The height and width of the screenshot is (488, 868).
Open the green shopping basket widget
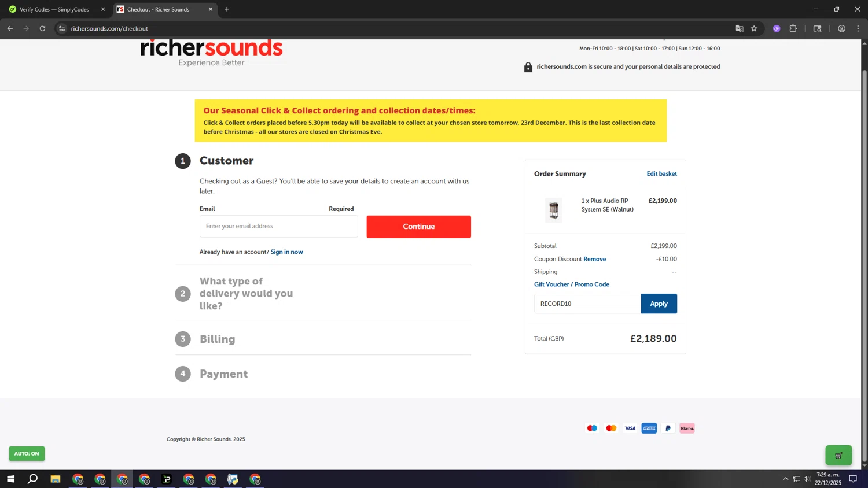838,455
